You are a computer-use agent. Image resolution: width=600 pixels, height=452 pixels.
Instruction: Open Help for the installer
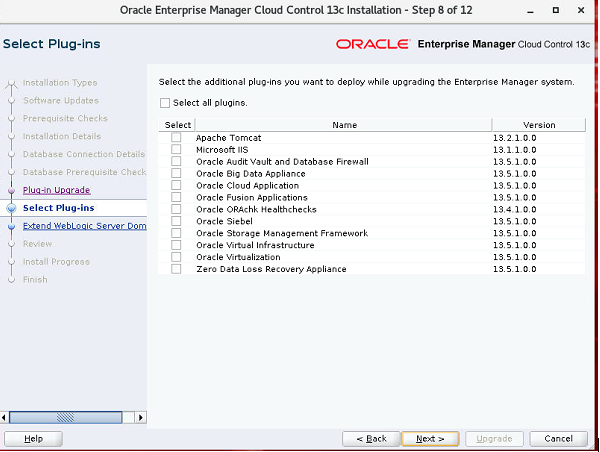pos(33,439)
